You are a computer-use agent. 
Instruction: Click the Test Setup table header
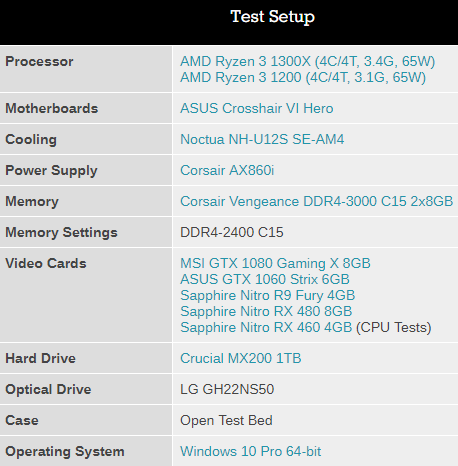coord(272,17)
